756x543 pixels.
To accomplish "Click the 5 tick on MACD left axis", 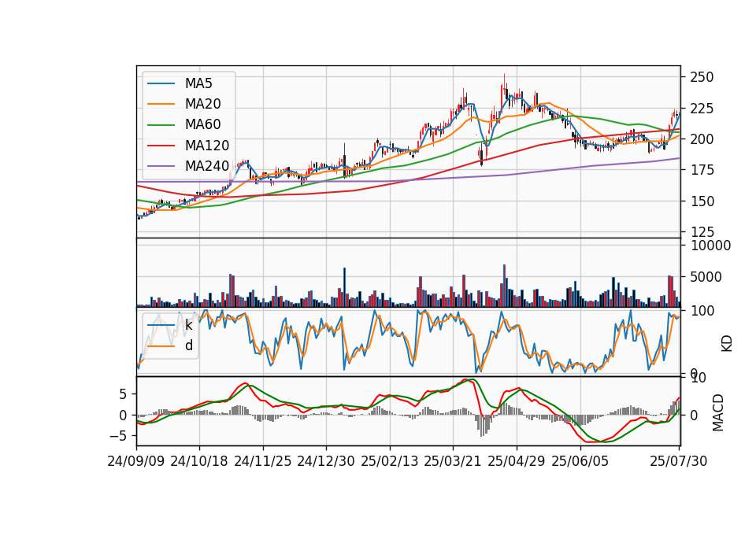I will coord(123,394).
